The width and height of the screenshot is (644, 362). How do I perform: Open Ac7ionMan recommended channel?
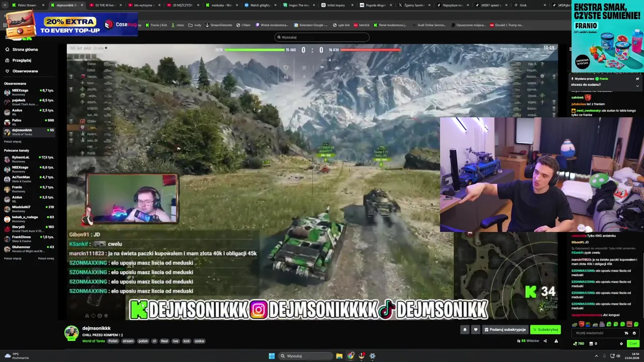[x=29, y=178]
